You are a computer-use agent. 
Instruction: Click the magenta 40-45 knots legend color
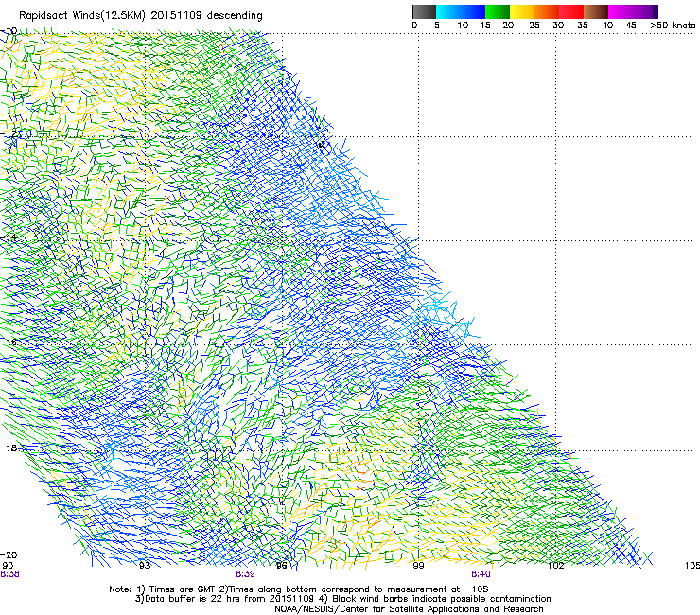[x=621, y=11]
